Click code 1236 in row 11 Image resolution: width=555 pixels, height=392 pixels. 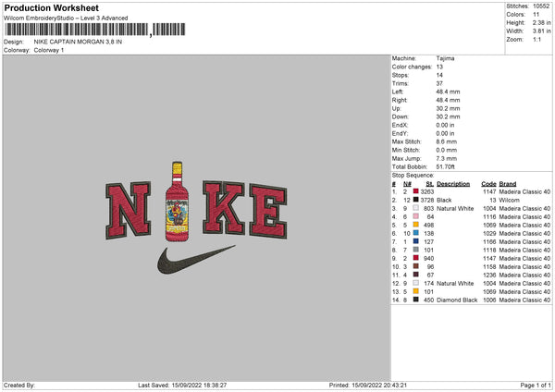click(489, 275)
